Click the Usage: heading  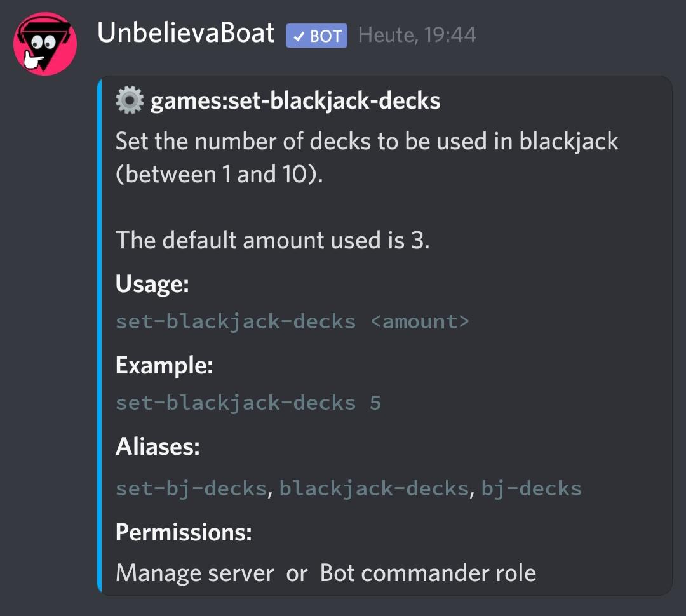point(152,284)
